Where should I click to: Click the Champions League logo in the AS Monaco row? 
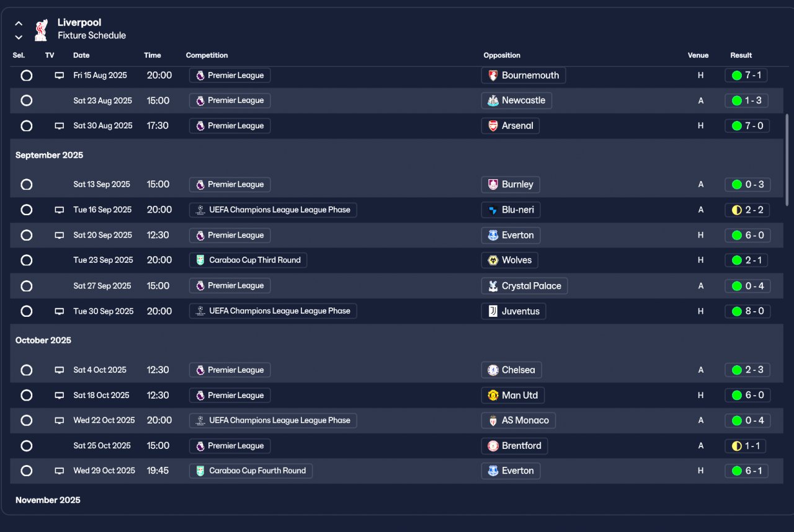(200, 420)
